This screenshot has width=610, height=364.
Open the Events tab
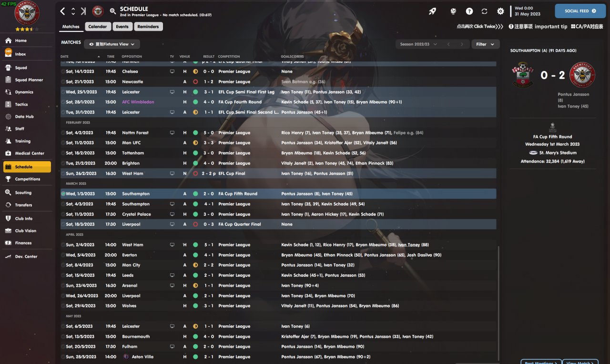point(122,27)
